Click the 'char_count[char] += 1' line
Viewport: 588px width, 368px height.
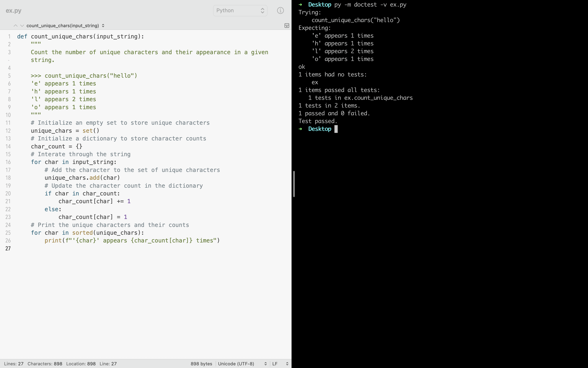tap(95, 201)
